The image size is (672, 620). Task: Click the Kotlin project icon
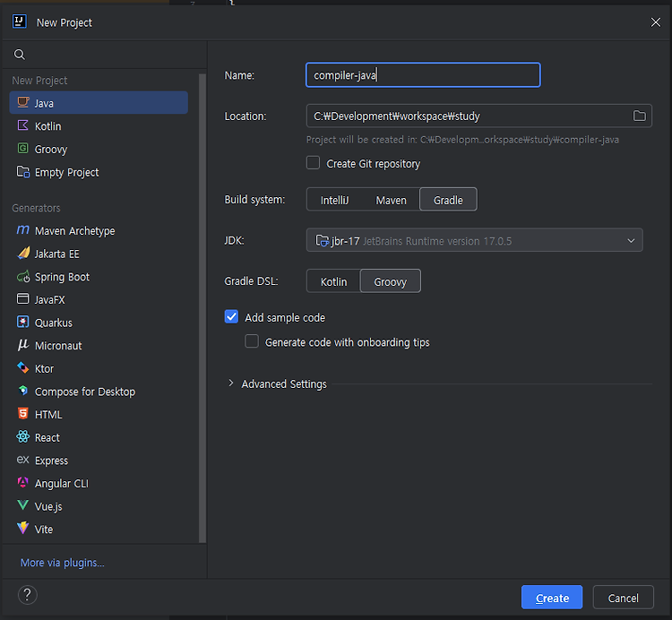pos(22,125)
